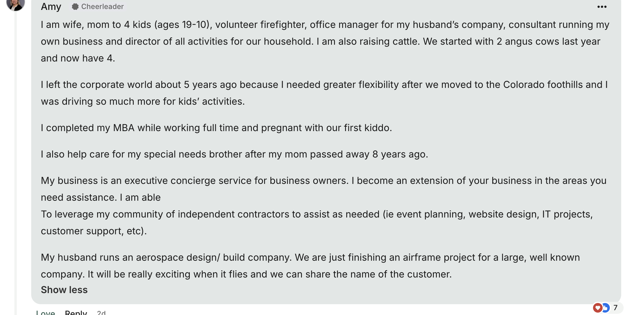Click the line mentioning independent contractors
The image size is (644, 315).
pyautogui.click(x=317, y=214)
